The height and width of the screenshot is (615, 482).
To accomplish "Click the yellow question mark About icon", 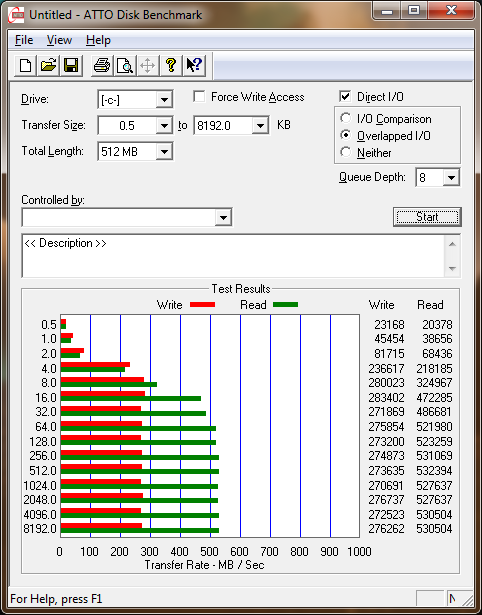I will pyautogui.click(x=171, y=65).
